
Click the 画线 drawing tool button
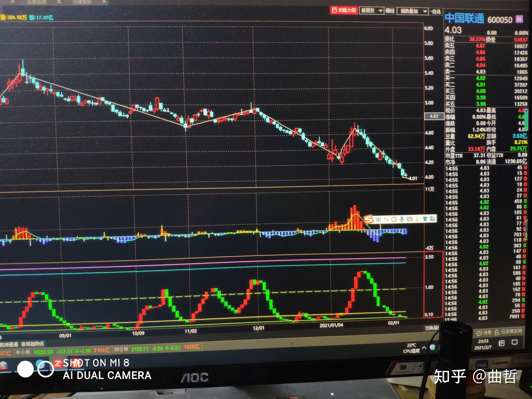coord(390,11)
